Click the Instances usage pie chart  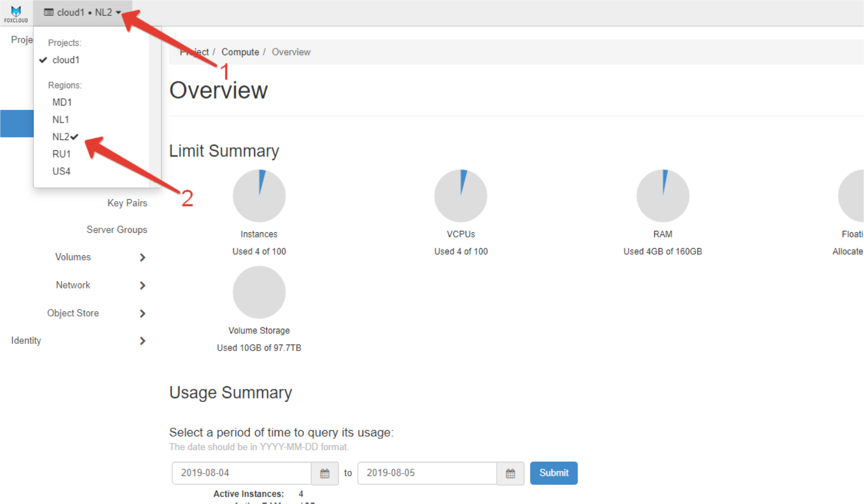point(259,196)
